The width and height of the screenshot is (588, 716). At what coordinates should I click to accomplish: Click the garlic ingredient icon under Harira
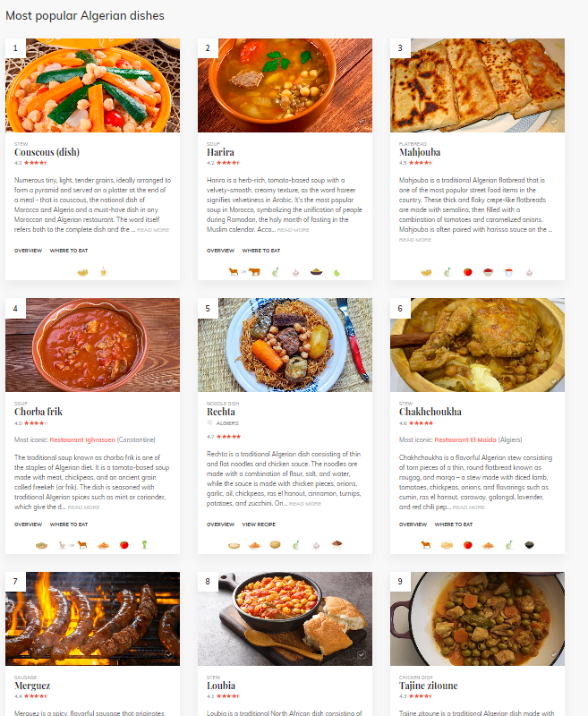click(296, 272)
